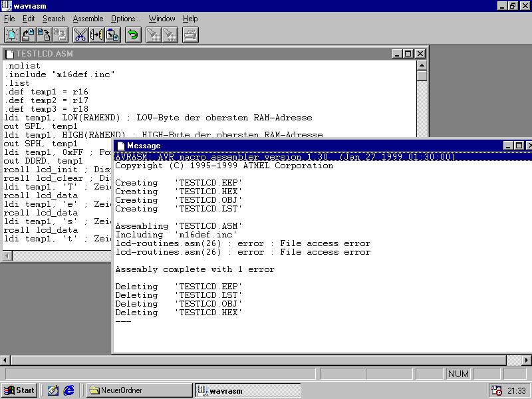
Task: Click the 'out DDRD, temp1' line
Action: click(x=43, y=161)
